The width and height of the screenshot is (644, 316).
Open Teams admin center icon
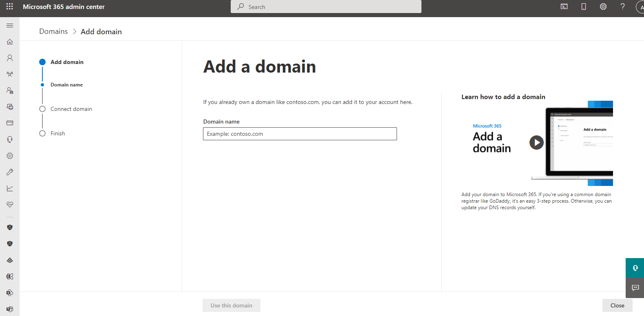click(x=10, y=309)
